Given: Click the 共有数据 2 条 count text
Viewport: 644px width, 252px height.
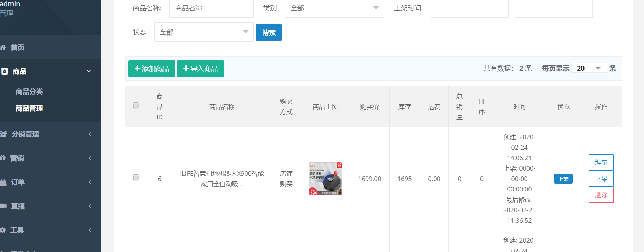Looking at the screenshot, I should click(x=508, y=68).
